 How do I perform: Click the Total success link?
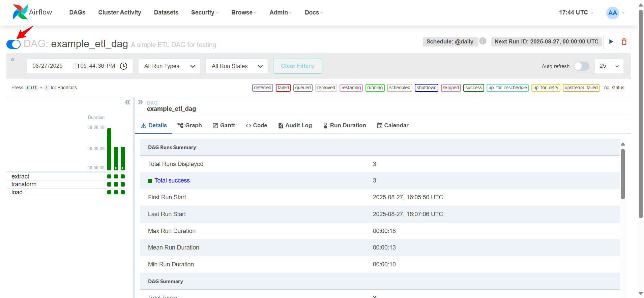tap(172, 180)
